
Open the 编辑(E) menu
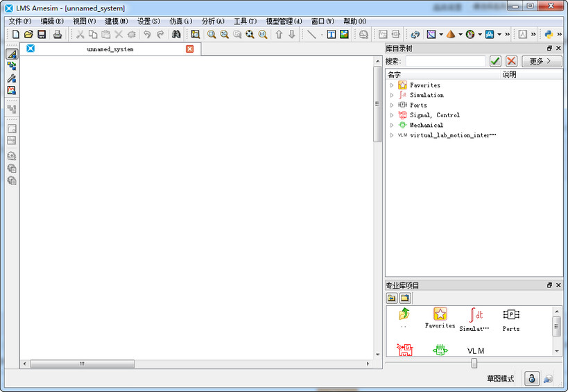coord(52,22)
